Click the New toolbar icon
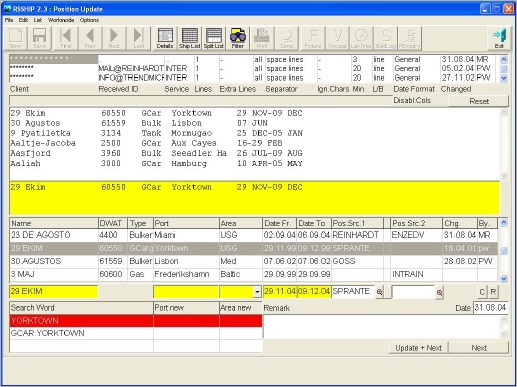 pyautogui.click(x=15, y=39)
